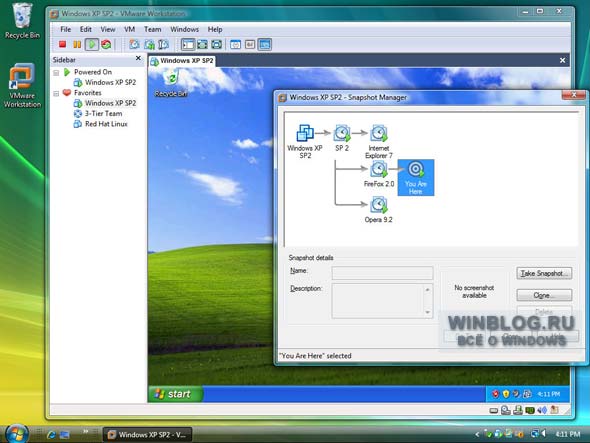Image resolution: width=590 pixels, height=443 pixels.
Task: Click the Take Snapshot button
Action: [x=544, y=273]
